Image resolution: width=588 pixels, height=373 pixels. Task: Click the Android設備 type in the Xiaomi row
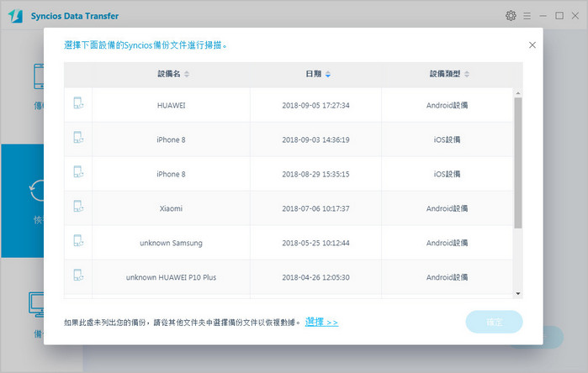coord(447,208)
